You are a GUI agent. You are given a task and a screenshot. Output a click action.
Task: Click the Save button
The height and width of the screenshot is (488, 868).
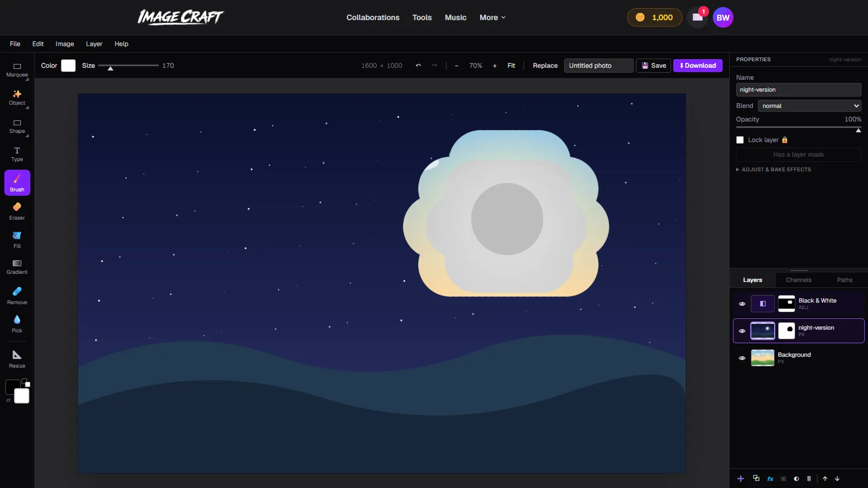pos(653,66)
